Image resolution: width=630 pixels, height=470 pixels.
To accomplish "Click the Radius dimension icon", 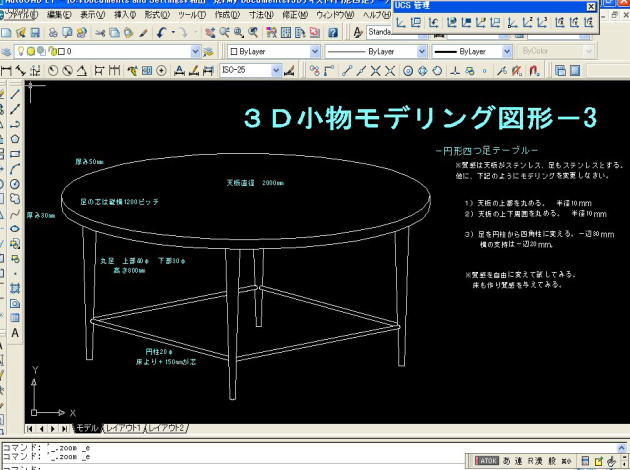I will pos(53,71).
